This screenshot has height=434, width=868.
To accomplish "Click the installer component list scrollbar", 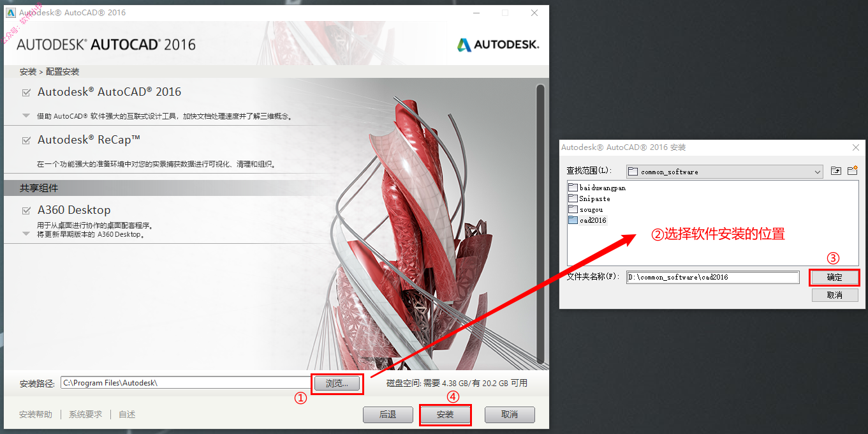I will [541, 223].
